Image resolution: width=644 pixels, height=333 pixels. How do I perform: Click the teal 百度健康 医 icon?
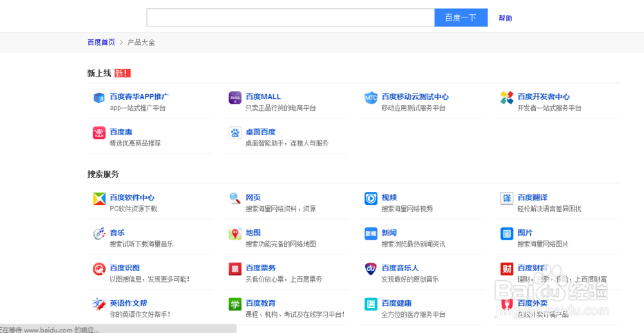pyautogui.click(x=371, y=304)
